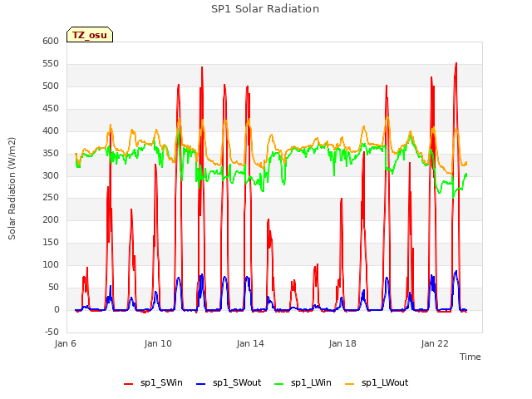Click the 550 y-axis tick label
532x399 pixels.
[51, 63]
